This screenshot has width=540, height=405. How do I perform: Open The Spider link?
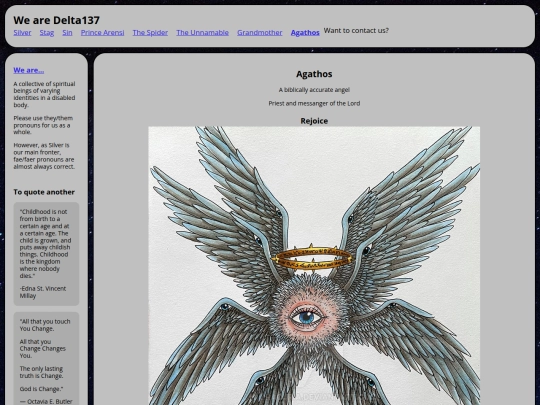(x=150, y=32)
